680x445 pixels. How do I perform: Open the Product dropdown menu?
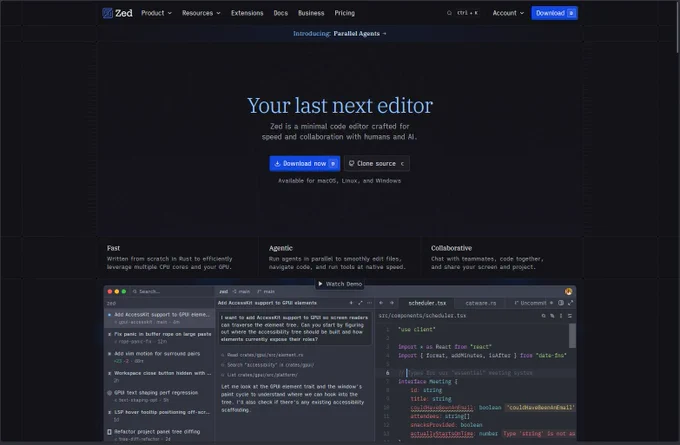pyautogui.click(x=157, y=13)
